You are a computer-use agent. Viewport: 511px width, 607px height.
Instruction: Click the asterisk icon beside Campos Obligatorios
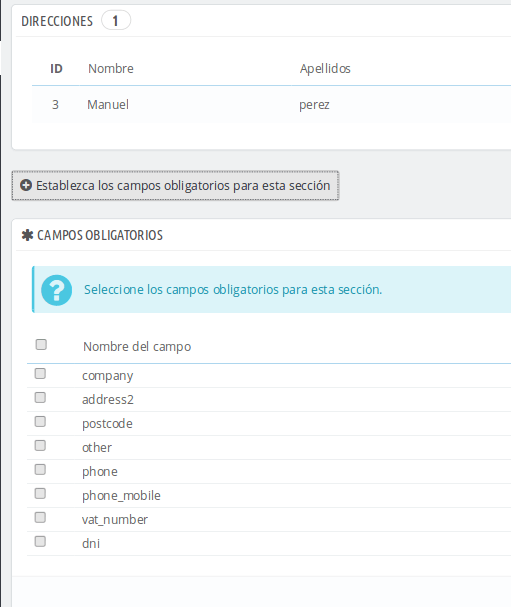(27, 235)
